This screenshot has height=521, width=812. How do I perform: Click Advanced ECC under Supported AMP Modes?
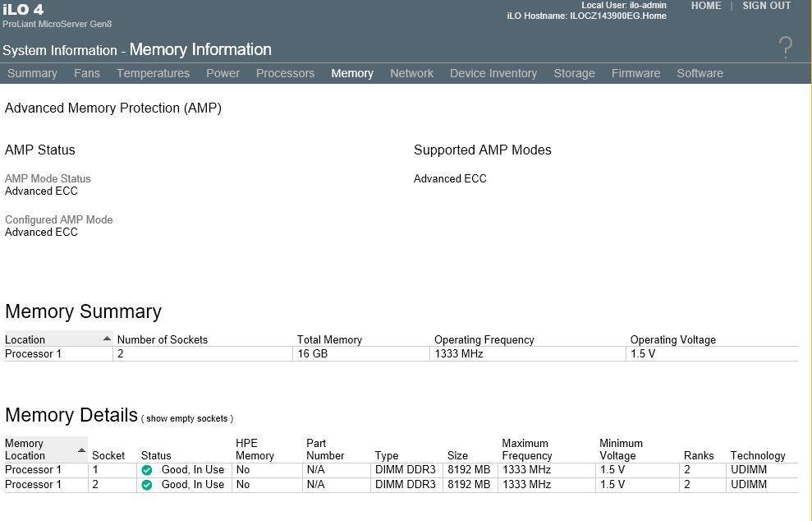point(450,179)
